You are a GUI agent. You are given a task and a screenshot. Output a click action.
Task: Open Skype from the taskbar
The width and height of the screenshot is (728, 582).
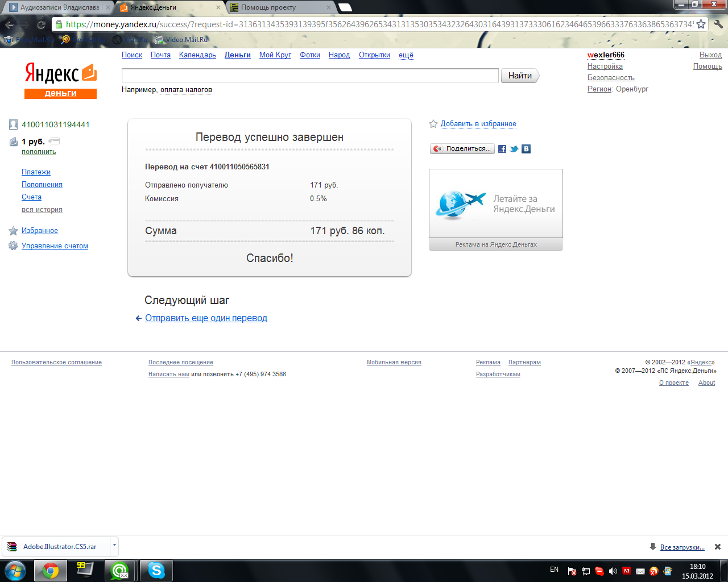point(156,571)
